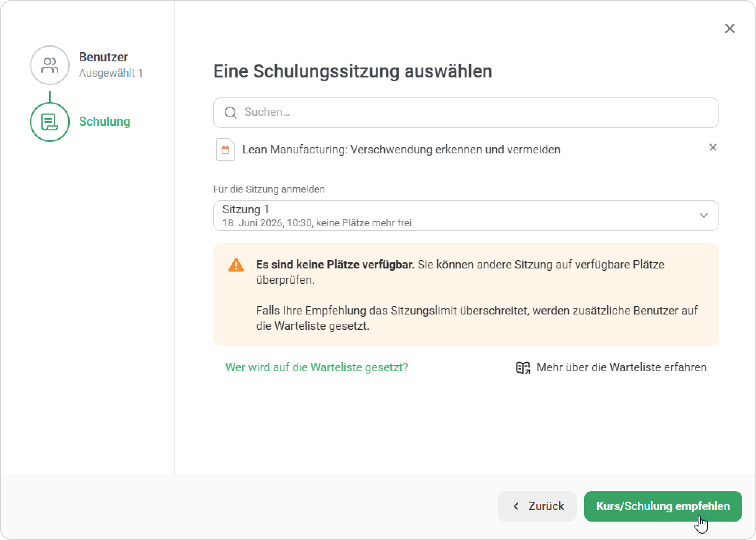
Task: Click the search magnifier icon
Action: click(x=230, y=113)
